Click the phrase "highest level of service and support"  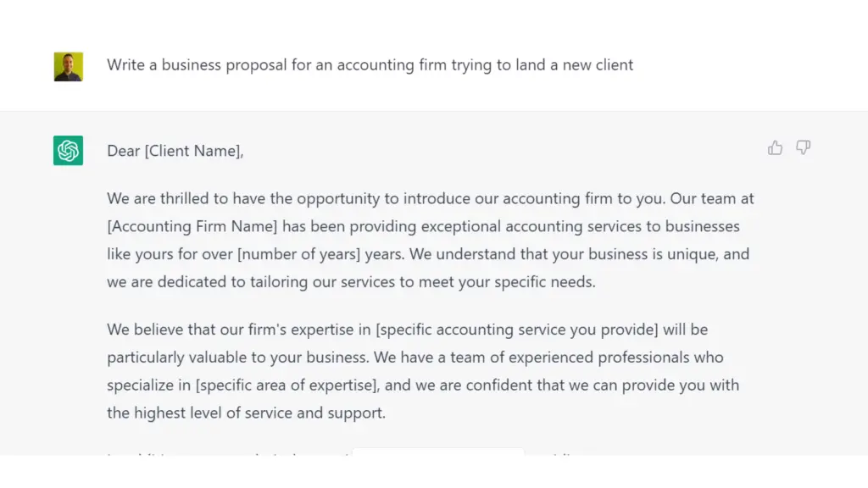(259, 413)
